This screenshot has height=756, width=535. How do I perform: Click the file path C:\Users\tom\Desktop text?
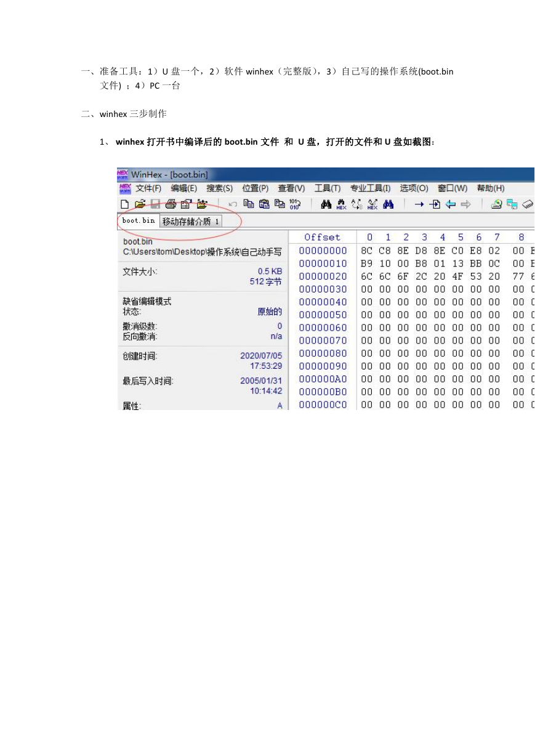[203, 252]
